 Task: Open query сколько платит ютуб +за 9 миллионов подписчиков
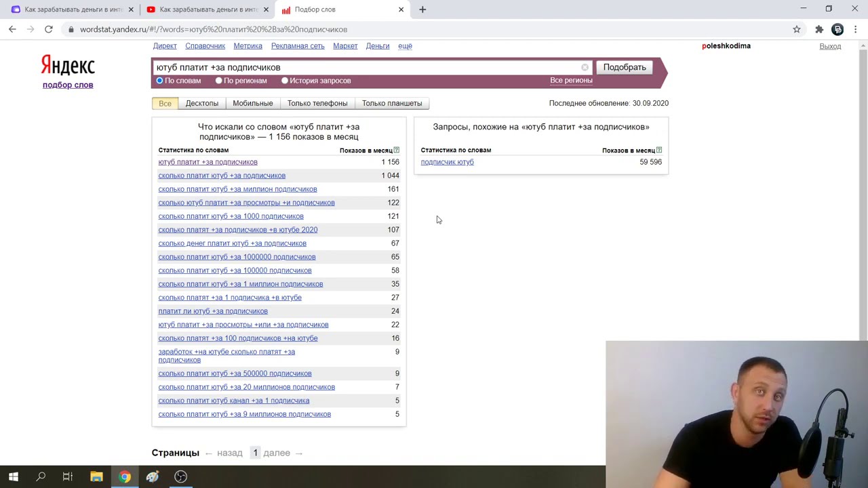click(244, 414)
